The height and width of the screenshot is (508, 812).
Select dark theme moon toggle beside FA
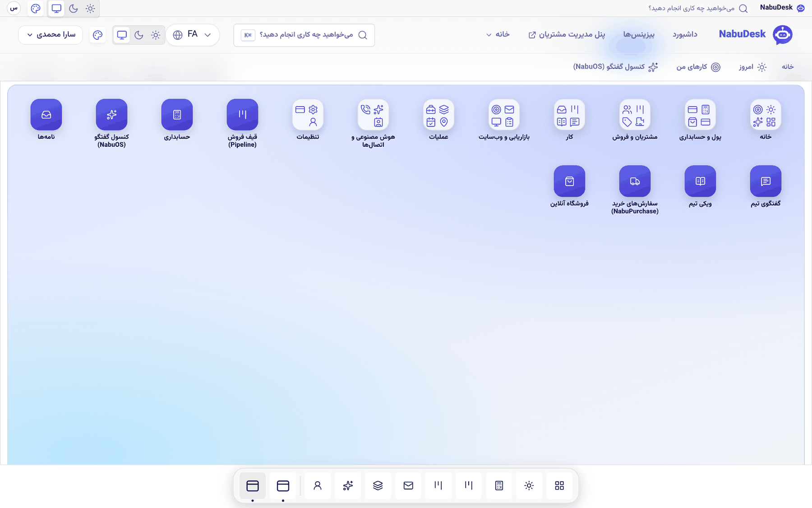(x=139, y=35)
